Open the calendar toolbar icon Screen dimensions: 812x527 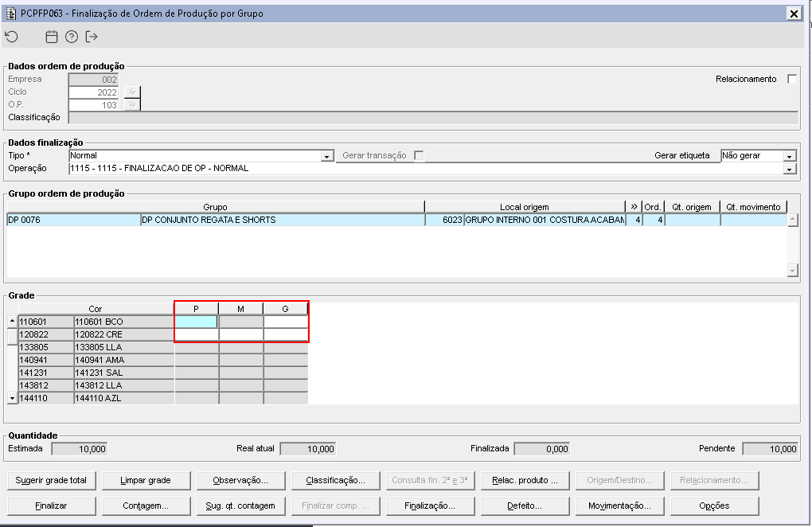click(51, 37)
